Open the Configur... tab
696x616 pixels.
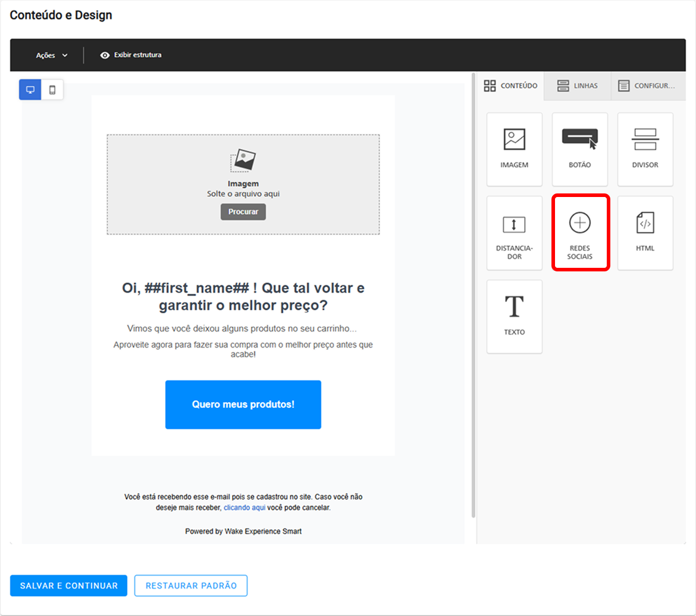[647, 86]
